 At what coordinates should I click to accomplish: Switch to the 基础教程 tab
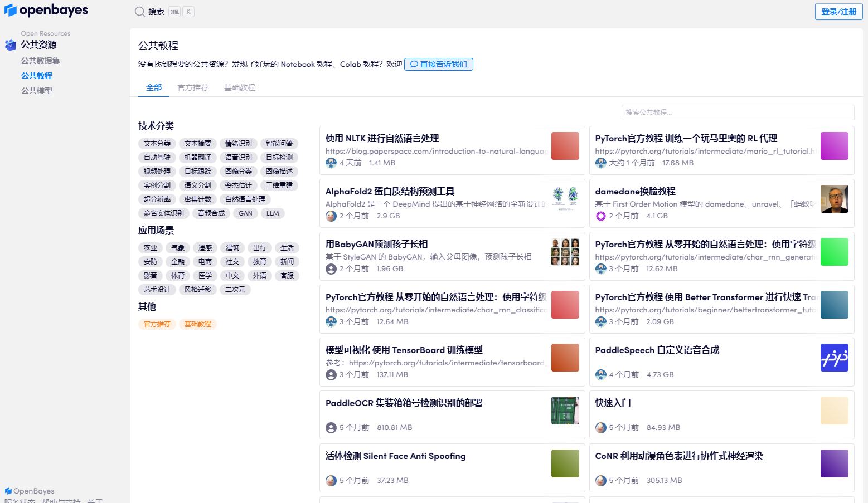pos(240,87)
